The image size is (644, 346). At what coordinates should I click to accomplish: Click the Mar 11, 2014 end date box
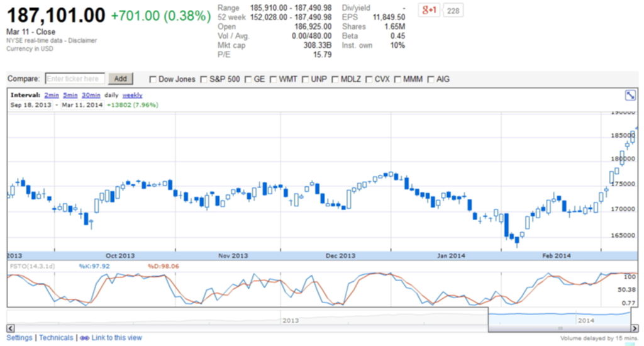click(82, 105)
